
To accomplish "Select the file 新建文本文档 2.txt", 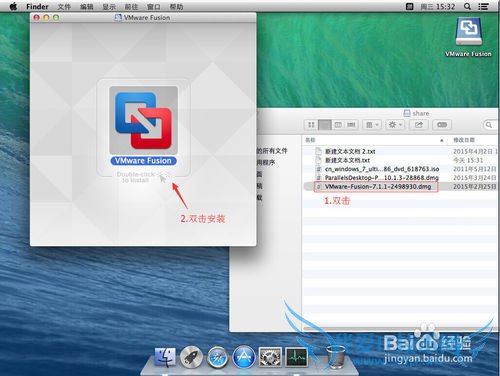I will click(350, 151).
